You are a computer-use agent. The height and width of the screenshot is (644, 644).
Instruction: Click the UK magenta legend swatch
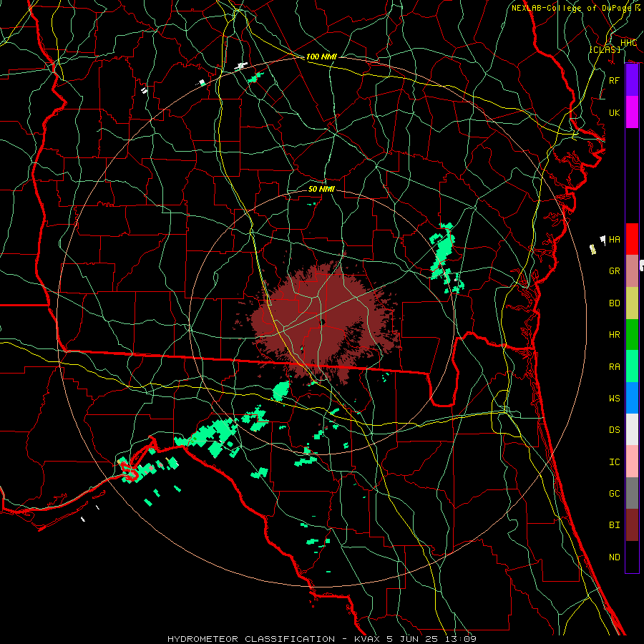[x=632, y=112]
